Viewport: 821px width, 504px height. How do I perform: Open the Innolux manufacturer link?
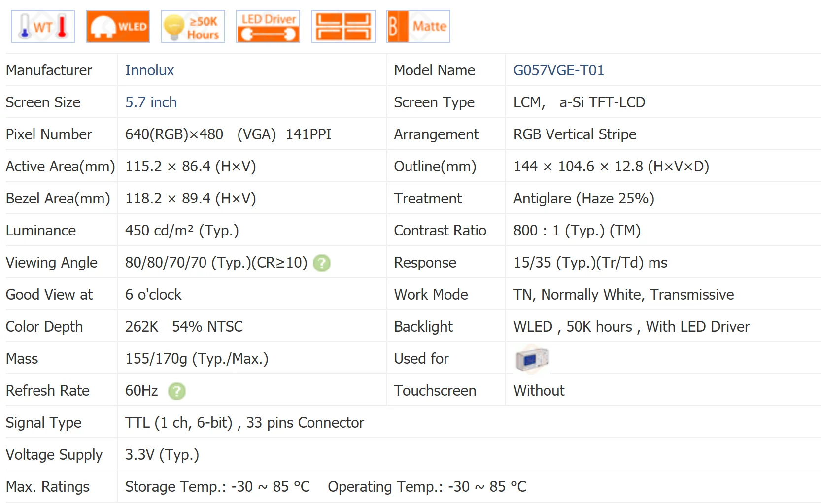coord(149,70)
